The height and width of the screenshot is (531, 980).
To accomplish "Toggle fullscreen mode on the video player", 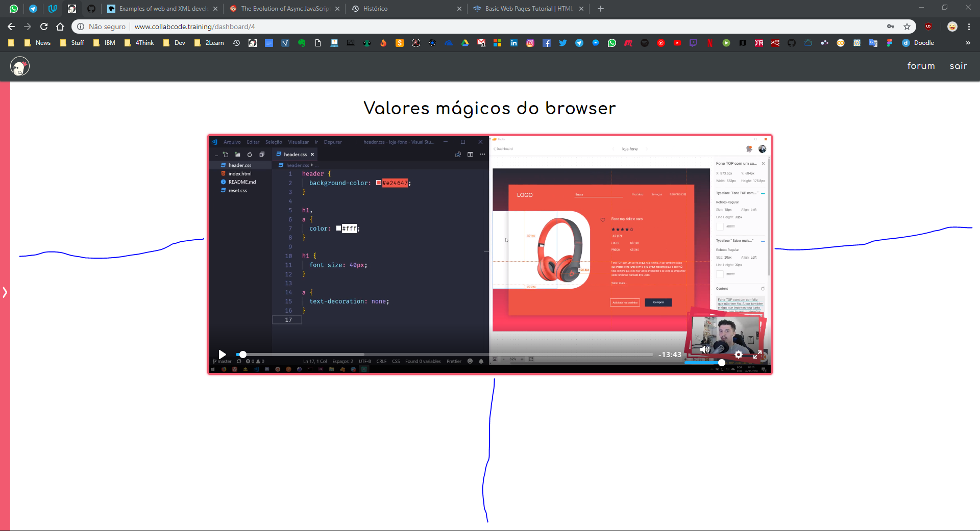I will pos(757,355).
